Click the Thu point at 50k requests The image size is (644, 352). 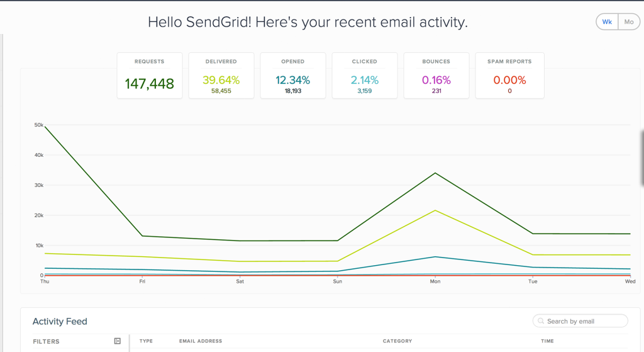pyautogui.click(x=45, y=127)
